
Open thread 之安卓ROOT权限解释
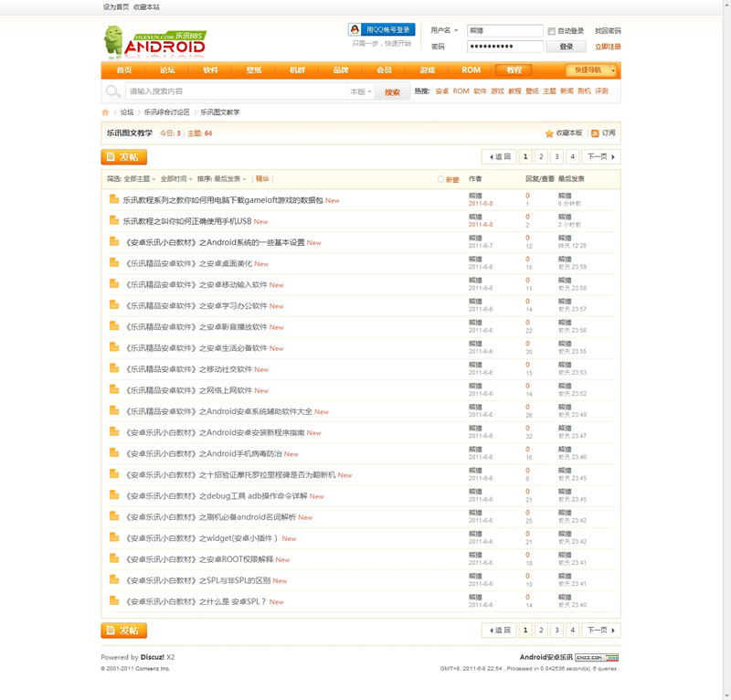pyautogui.click(x=199, y=559)
